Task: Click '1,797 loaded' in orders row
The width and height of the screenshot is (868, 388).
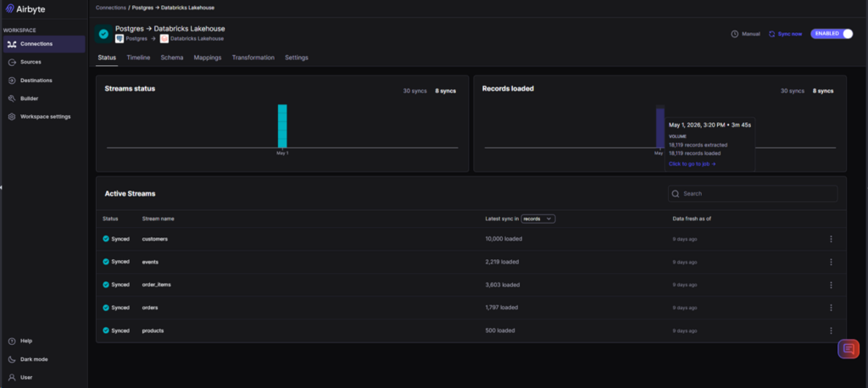Action: tap(502, 308)
